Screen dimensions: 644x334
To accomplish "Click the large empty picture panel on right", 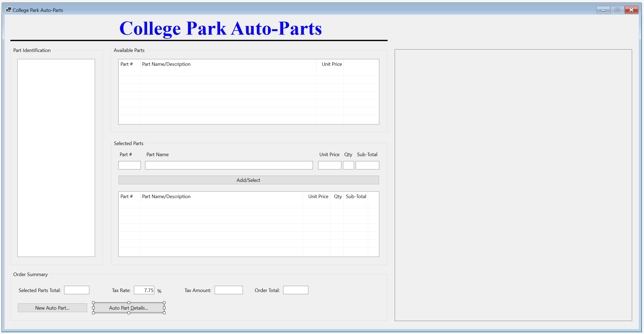I will (513, 185).
